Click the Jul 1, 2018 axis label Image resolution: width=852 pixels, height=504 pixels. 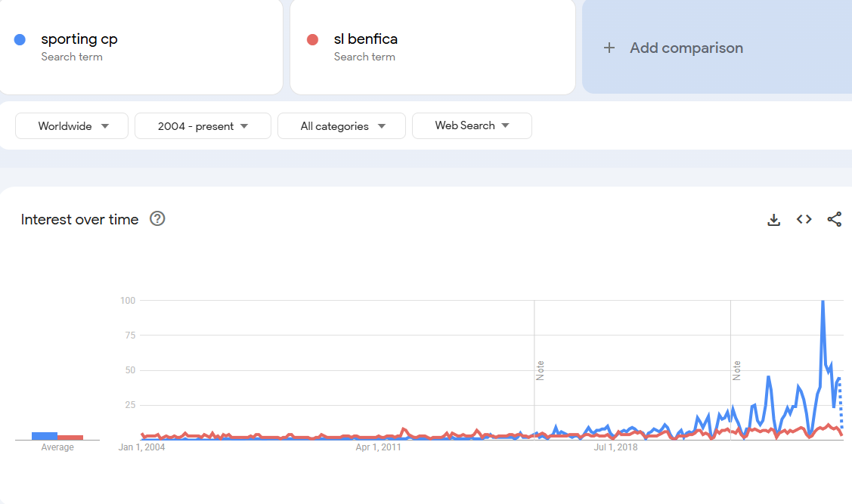click(x=615, y=447)
